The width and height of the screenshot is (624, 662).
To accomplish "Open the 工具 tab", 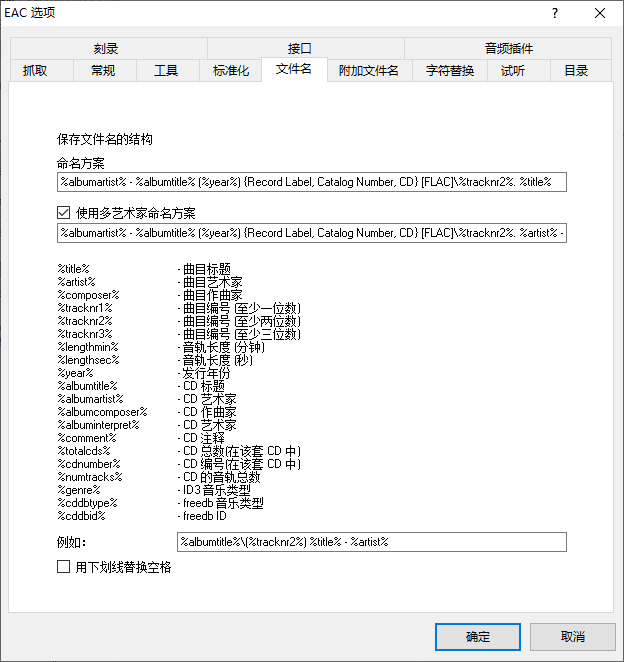I will (166, 71).
